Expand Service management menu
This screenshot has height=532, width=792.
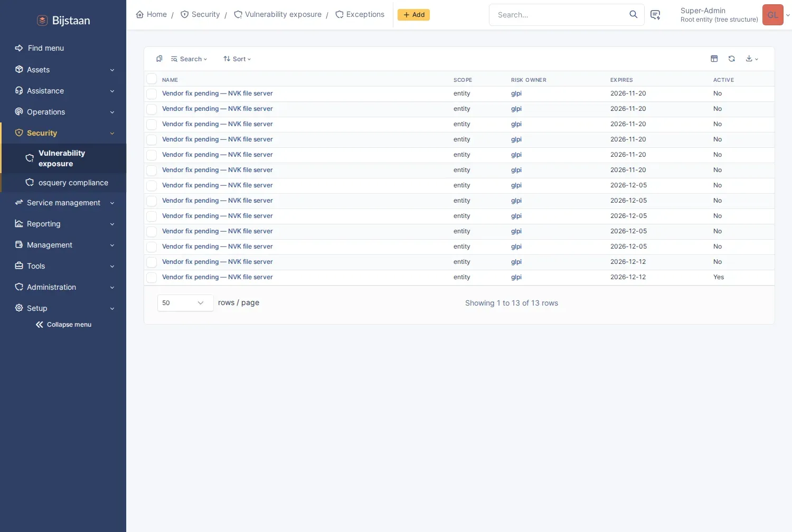[63, 203]
